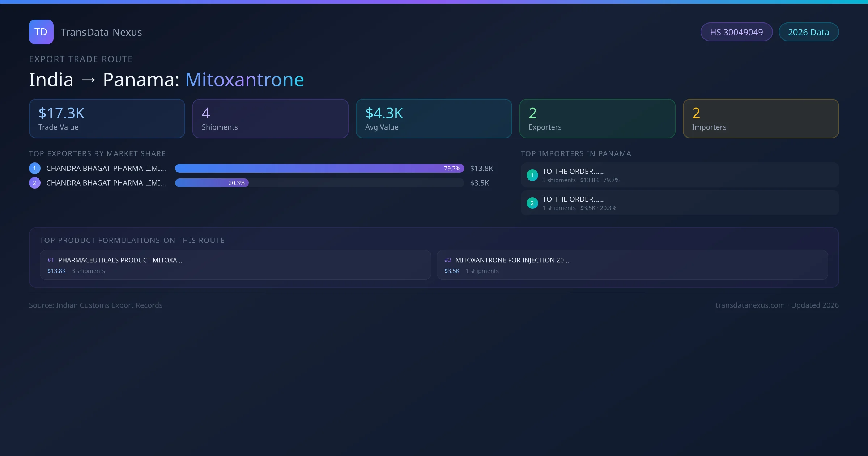Open the $4.3K Avg Value card
This screenshot has width=868, height=456.
click(434, 119)
